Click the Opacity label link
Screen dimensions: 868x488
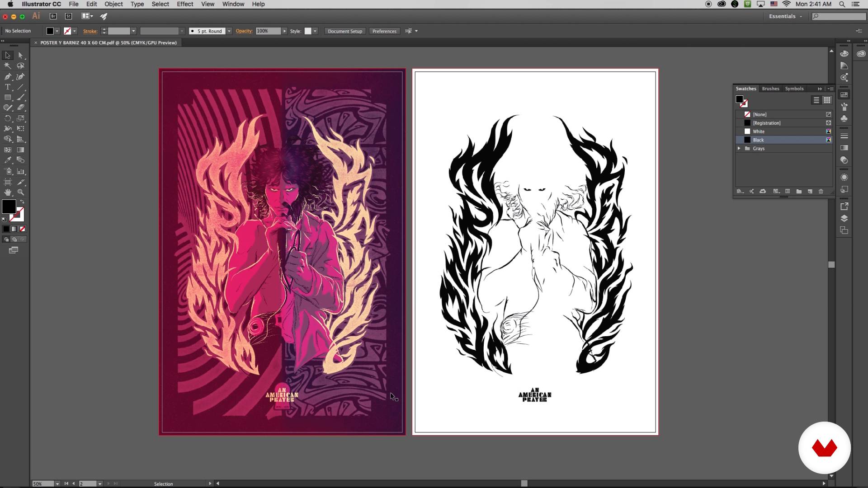pos(244,31)
